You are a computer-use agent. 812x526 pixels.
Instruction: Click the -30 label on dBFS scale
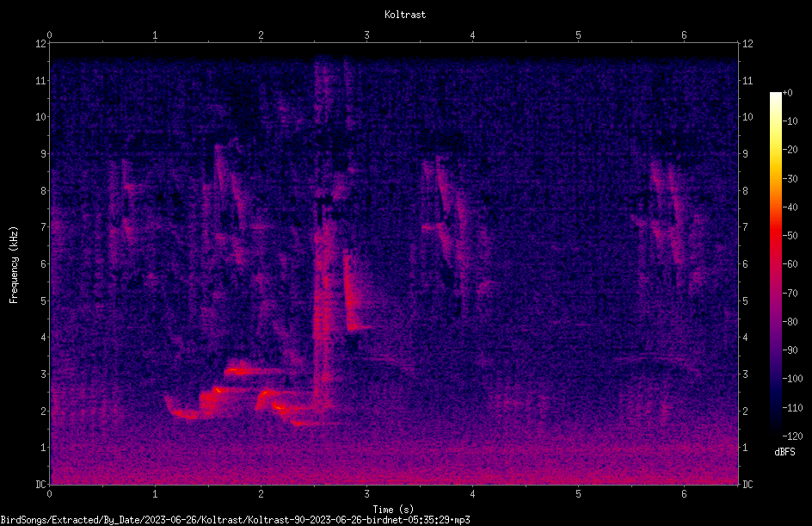tap(790, 179)
